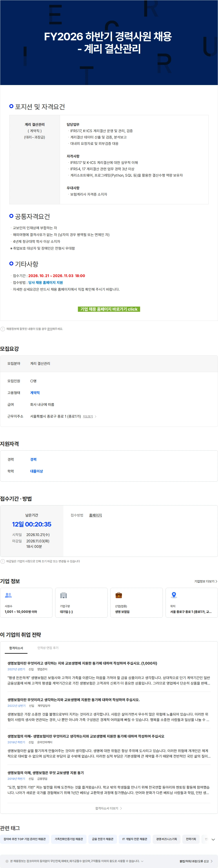
Task: Click 합격자소서 더보기
Action: 109,808
